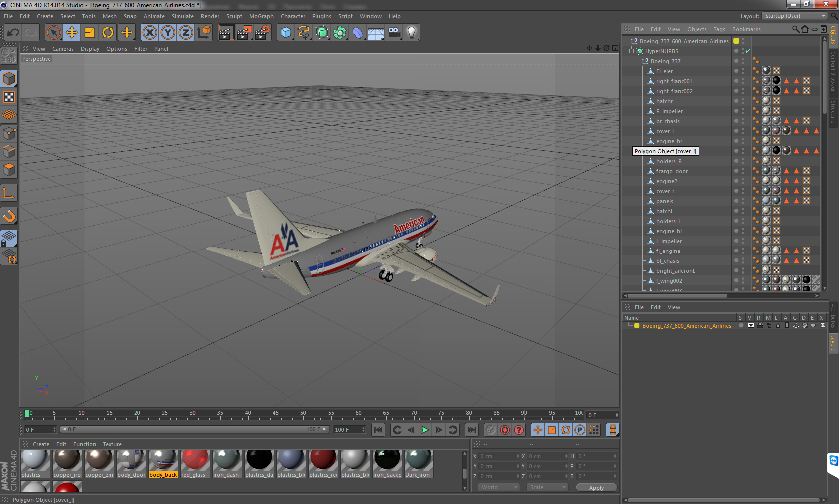The width and height of the screenshot is (839, 504).
Task: Click the Record Active Objects button
Action: pos(491,430)
